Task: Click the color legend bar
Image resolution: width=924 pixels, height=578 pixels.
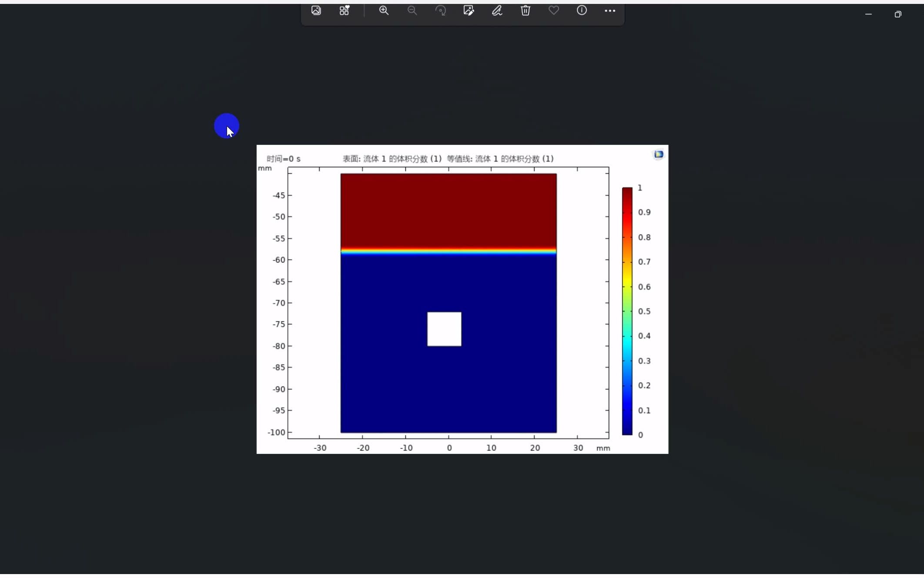Action: [x=627, y=311]
